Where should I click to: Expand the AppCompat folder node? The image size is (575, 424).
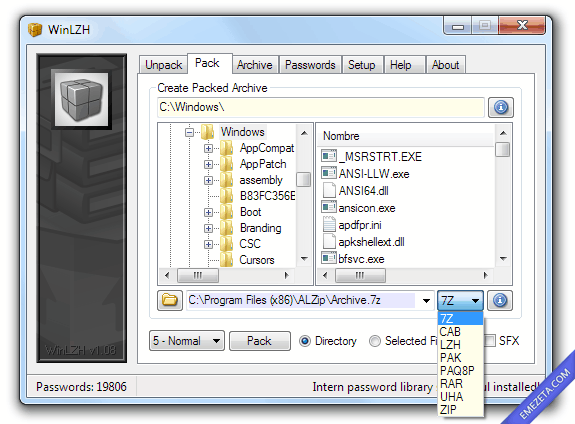pos(208,148)
